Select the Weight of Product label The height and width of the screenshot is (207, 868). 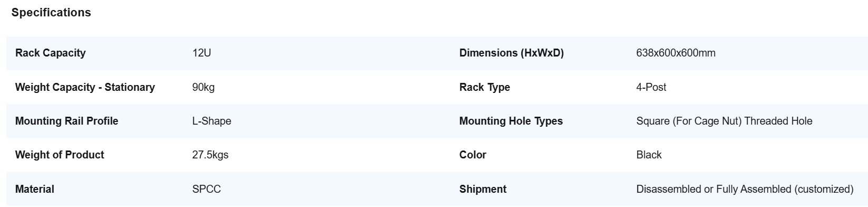pyautogui.click(x=60, y=155)
